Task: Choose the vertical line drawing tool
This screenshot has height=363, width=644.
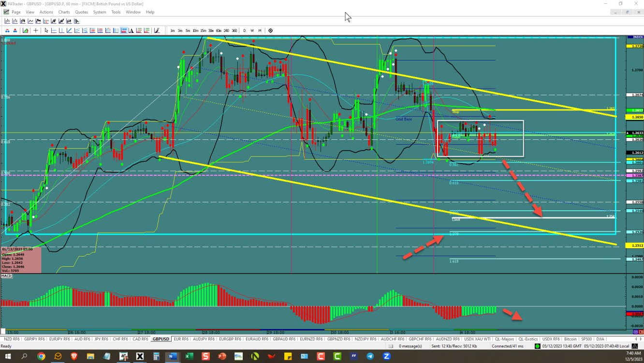Action: pyautogui.click(x=61, y=30)
